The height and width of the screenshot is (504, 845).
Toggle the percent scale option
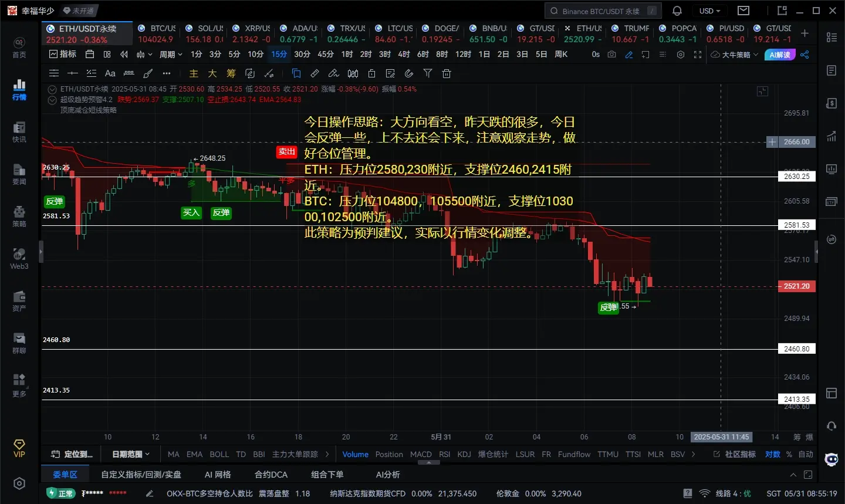789,454
